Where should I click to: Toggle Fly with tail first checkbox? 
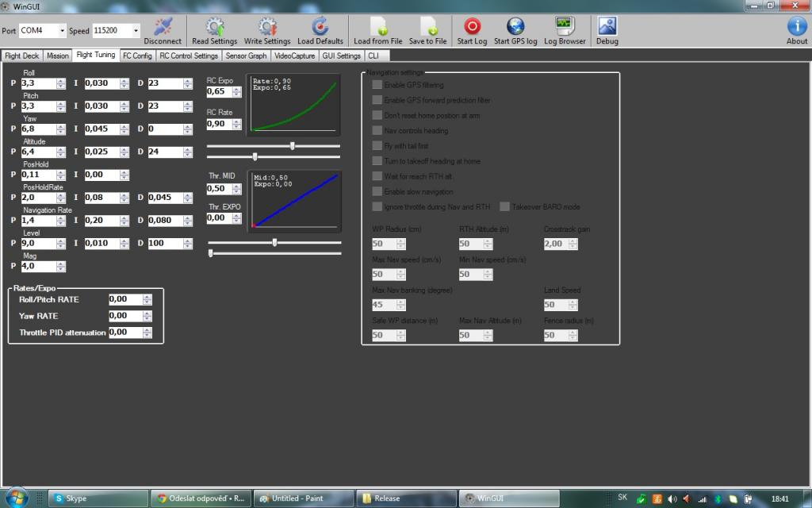[x=377, y=146]
